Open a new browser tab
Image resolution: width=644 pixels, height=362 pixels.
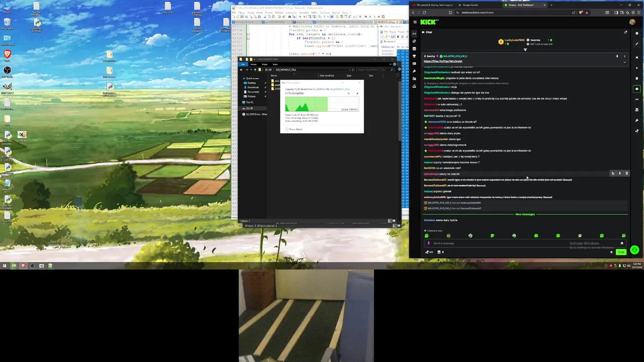coord(551,5)
